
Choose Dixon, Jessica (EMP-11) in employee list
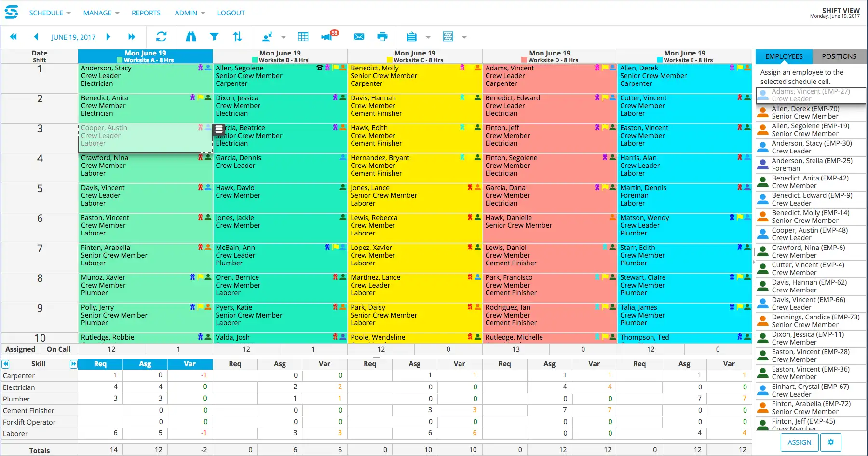[811, 338]
